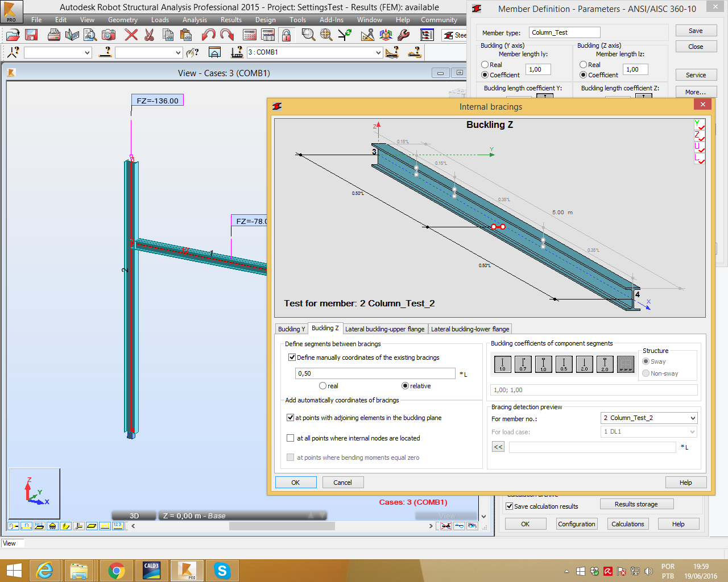Select the 'real' coordinate radio button
728x582 pixels.
322,386
